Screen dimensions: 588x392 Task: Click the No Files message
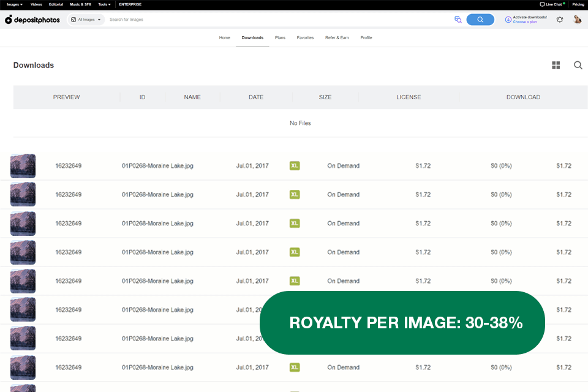(300, 123)
